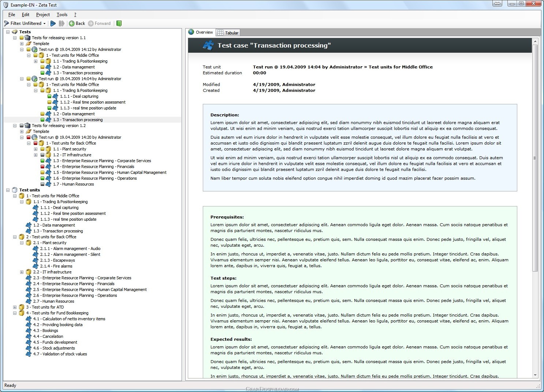Collapse Test run 19.04.2009 14:04 node

coord(22,79)
